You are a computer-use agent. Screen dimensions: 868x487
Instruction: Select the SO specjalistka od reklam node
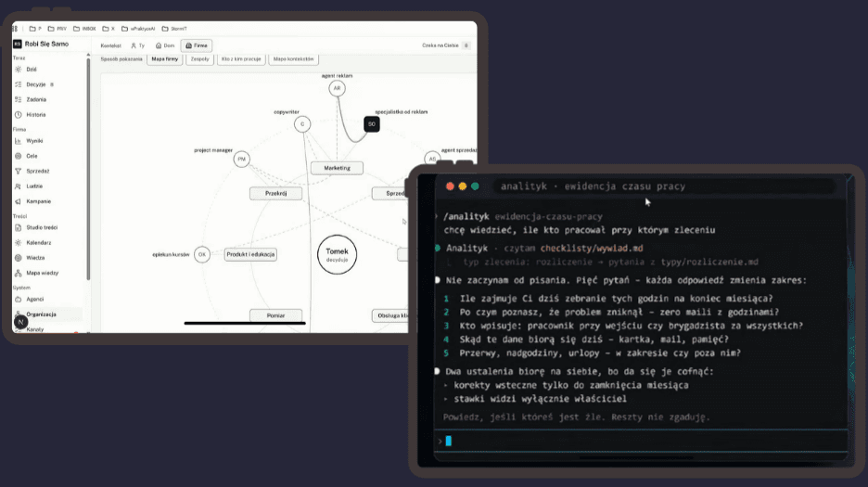tap(372, 124)
